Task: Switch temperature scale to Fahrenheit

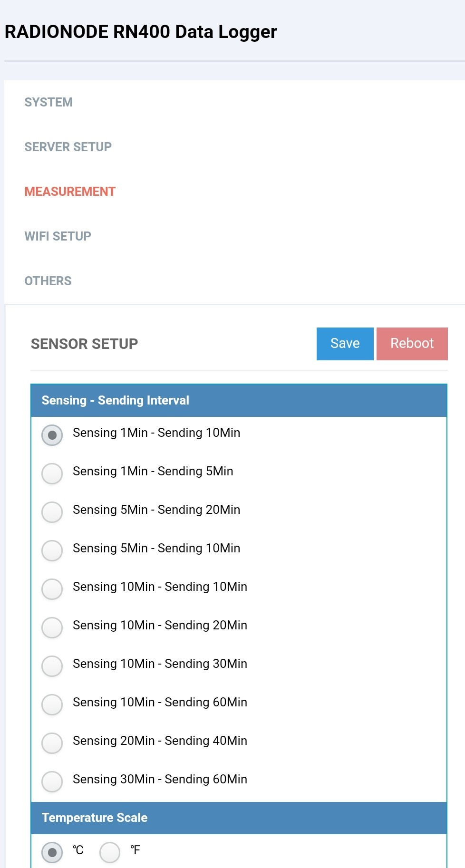Action: coord(110,852)
